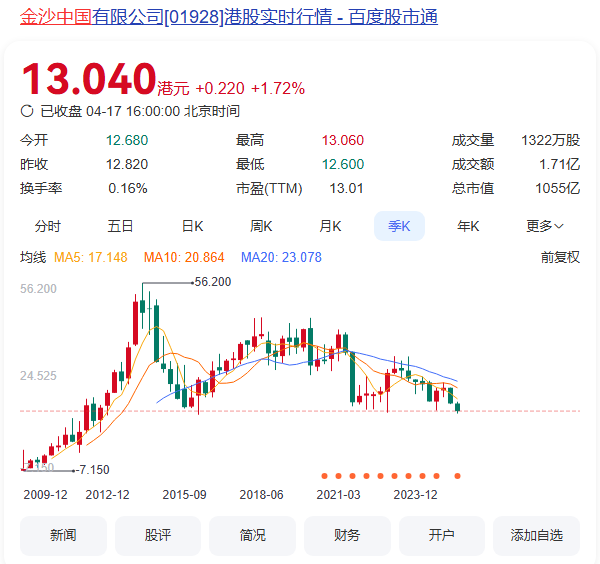
Task: Click the 24.525 price axis label
Action: pyautogui.click(x=38, y=376)
